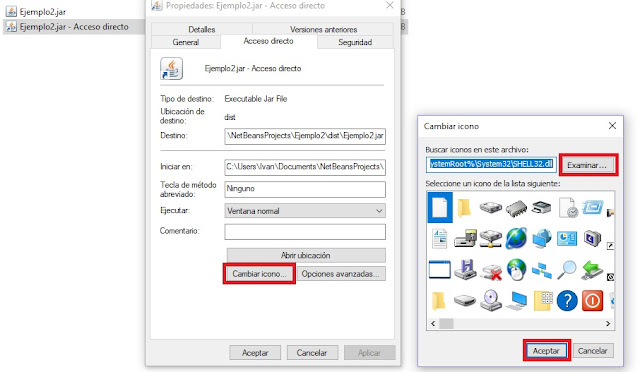Viewport: 640px width, 372px height.
Task: Click the Opciones avanzadas button
Action: 341,274
